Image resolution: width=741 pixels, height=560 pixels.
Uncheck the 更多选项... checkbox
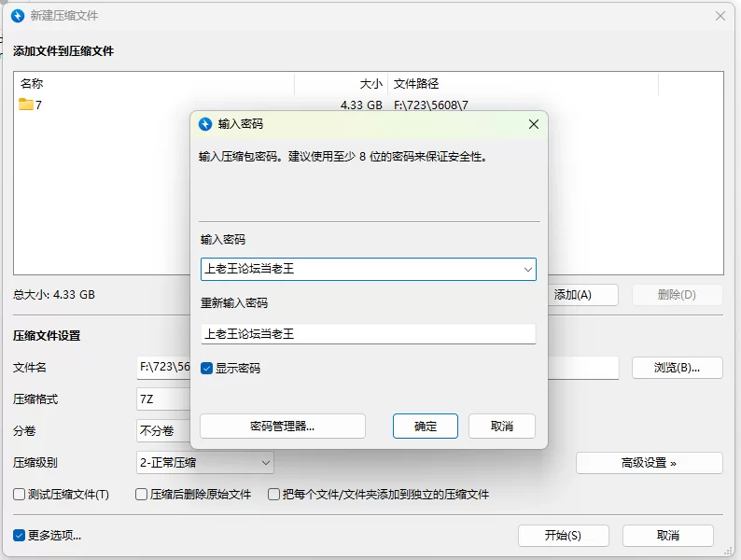click(19, 536)
